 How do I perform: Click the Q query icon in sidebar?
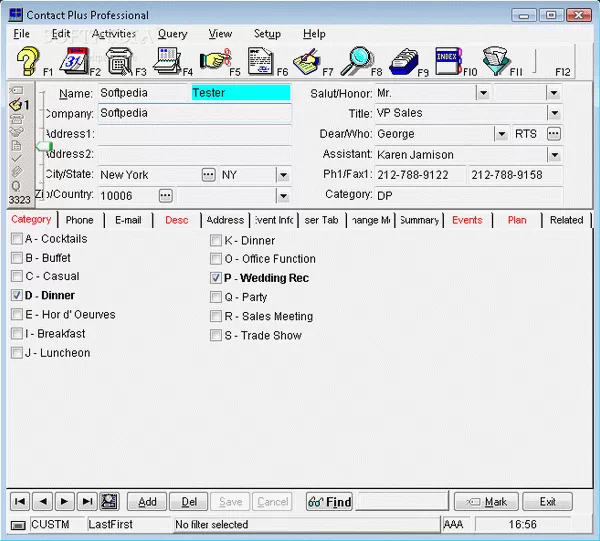tap(16, 186)
